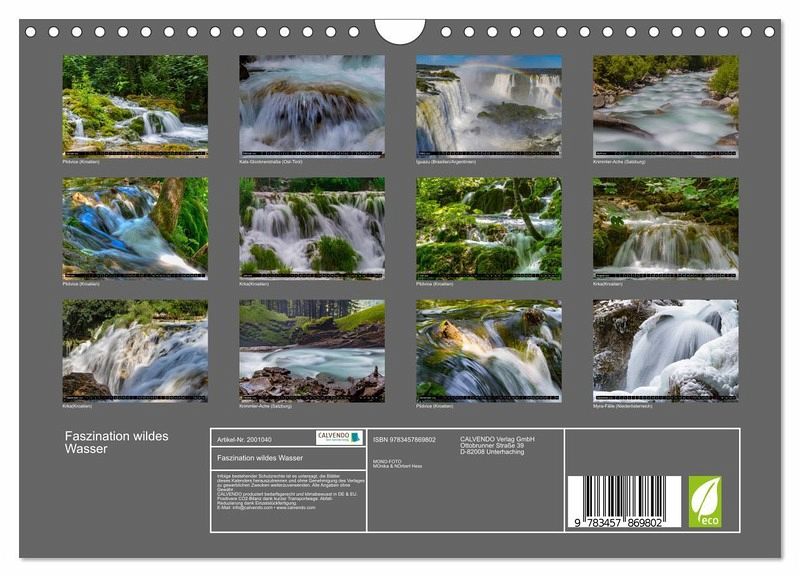Image resolution: width=800 pixels, height=577 pixels.
Task: Open the www.calvendo.com link
Action: (x=296, y=507)
